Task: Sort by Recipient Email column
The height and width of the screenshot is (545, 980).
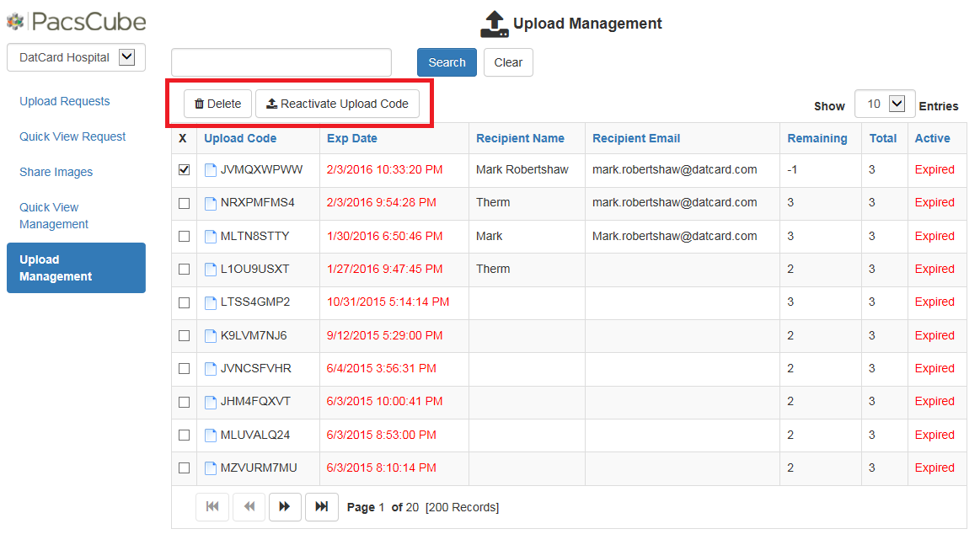Action: [x=636, y=139]
